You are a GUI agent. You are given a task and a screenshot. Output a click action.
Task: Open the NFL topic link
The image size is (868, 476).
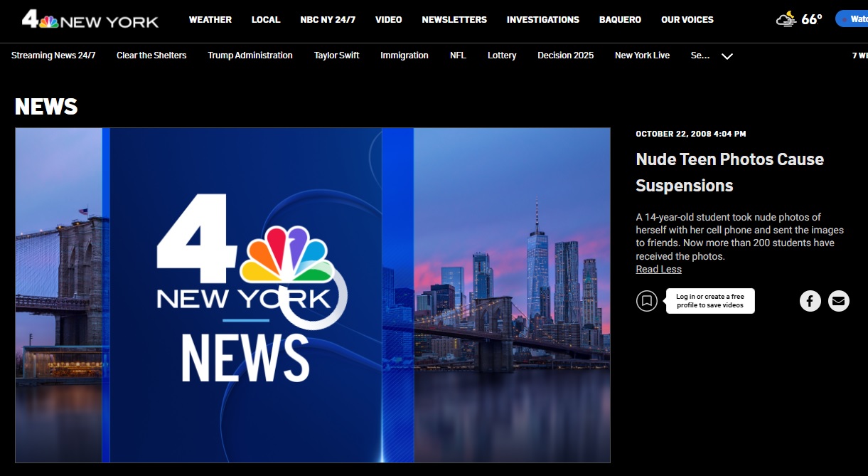459,55
